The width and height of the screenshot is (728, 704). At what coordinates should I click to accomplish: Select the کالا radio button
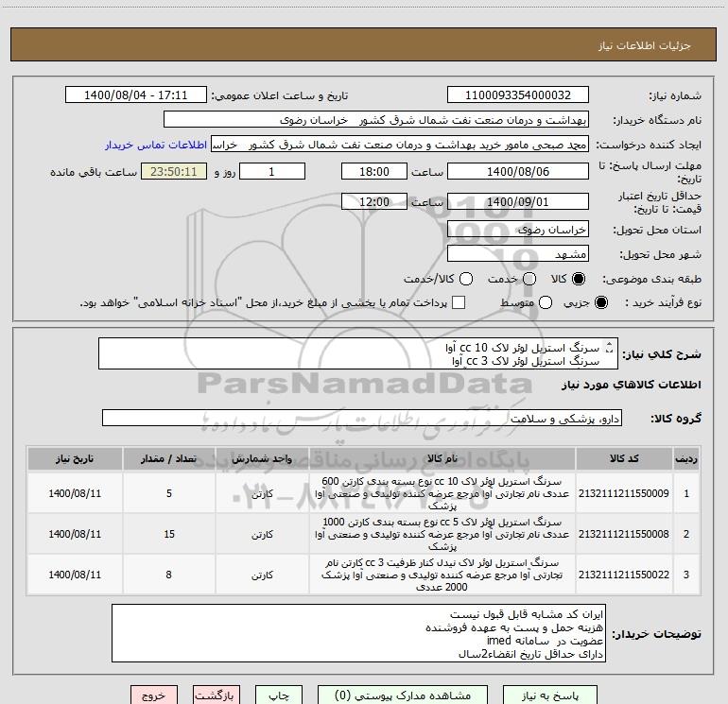pos(579,279)
